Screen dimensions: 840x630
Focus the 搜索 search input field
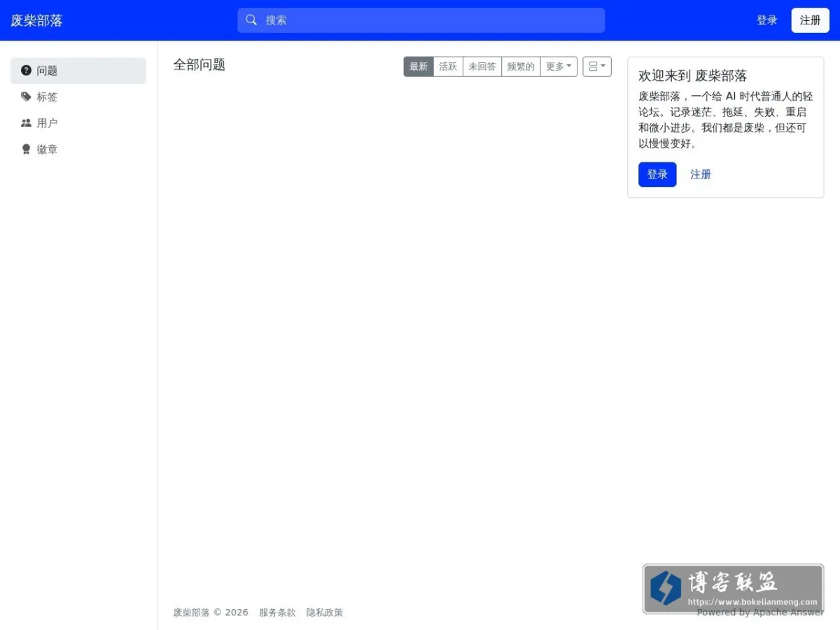click(421, 20)
